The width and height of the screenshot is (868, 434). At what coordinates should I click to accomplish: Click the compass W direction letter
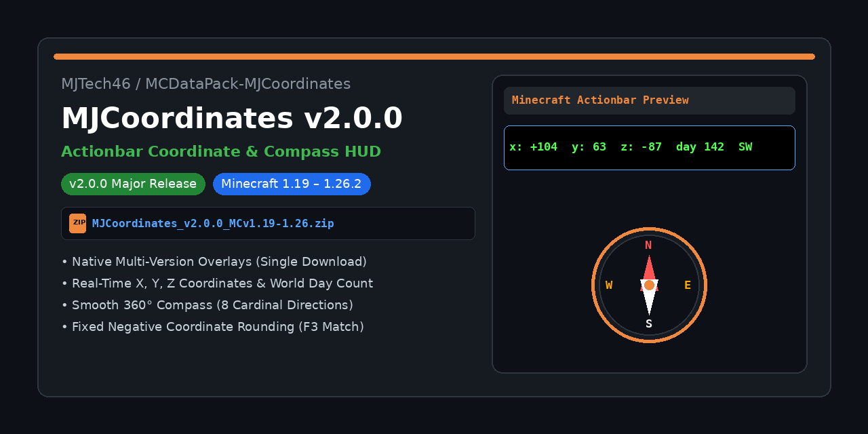(x=609, y=285)
